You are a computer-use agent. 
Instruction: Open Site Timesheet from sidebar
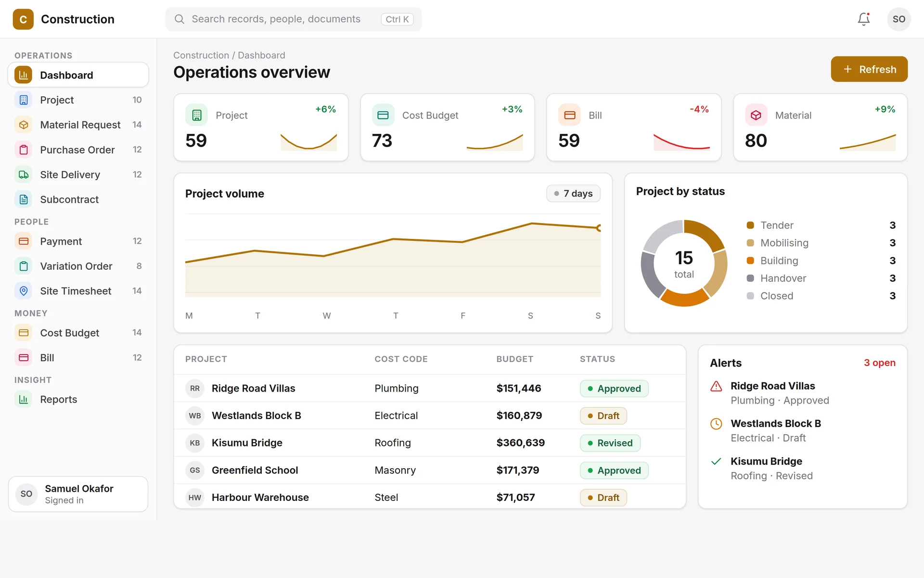point(78,291)
